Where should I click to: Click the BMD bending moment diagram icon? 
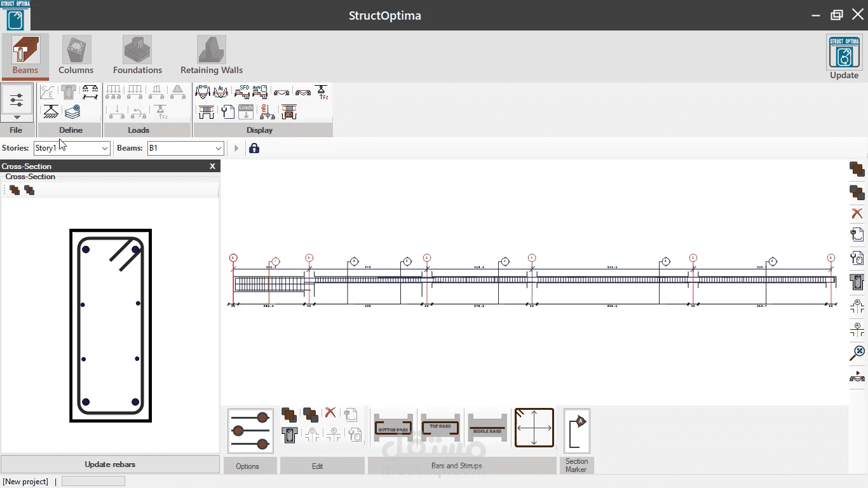(x=203, y=92)
